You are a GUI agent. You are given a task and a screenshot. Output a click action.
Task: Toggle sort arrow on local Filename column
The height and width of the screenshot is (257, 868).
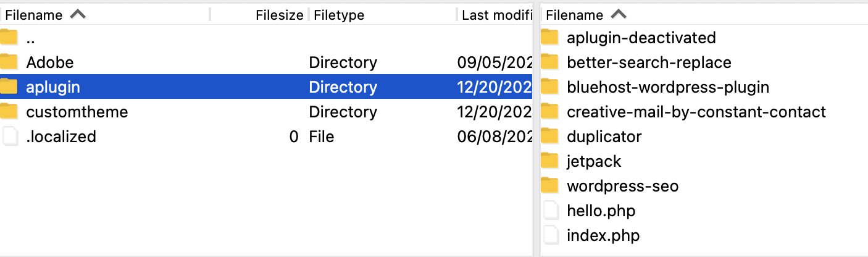pyautogui.click(x=78, y=14)
